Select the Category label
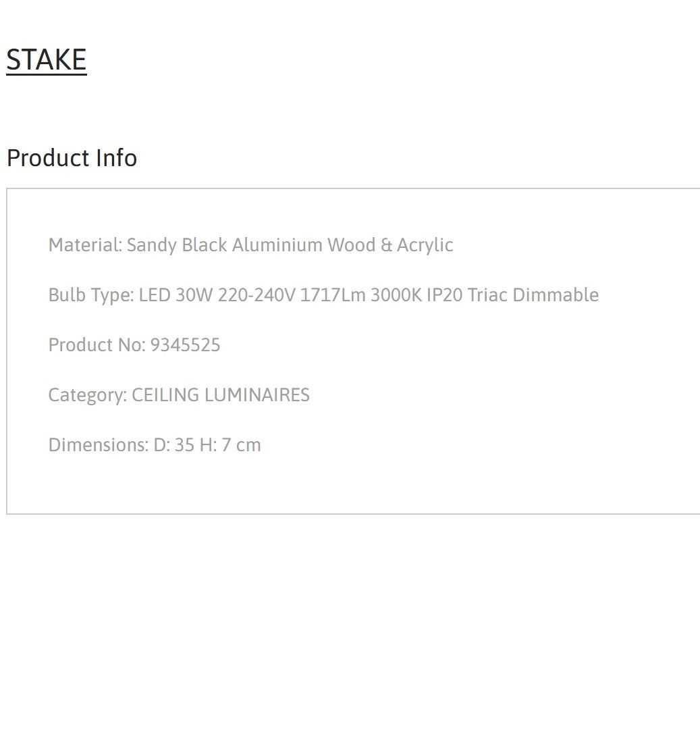700x741 pixels. 87,396
